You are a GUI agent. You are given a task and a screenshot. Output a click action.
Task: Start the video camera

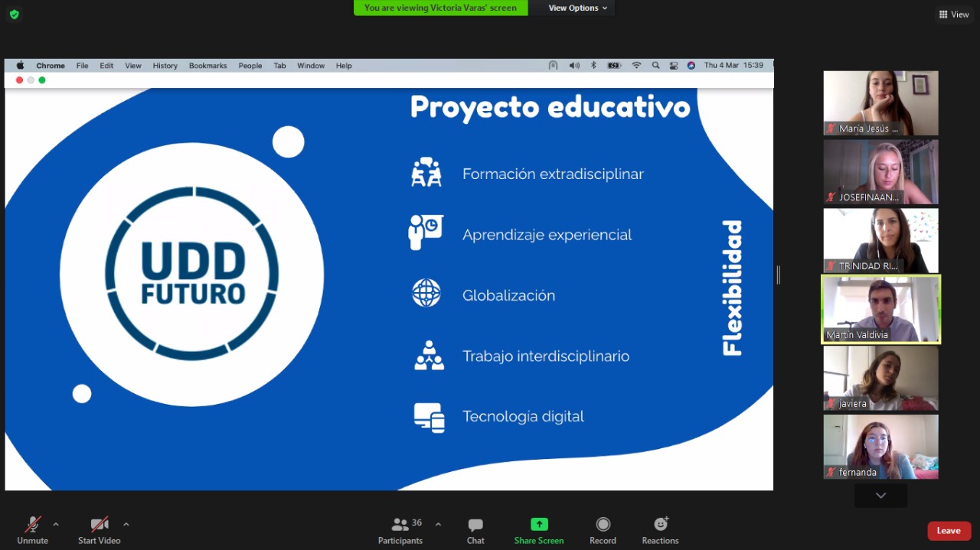(100, 530)
